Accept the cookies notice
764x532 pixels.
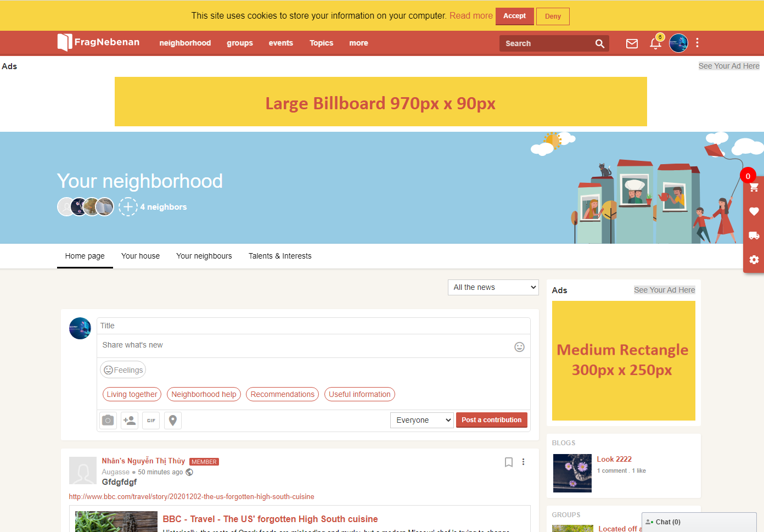tap(514, 16)
